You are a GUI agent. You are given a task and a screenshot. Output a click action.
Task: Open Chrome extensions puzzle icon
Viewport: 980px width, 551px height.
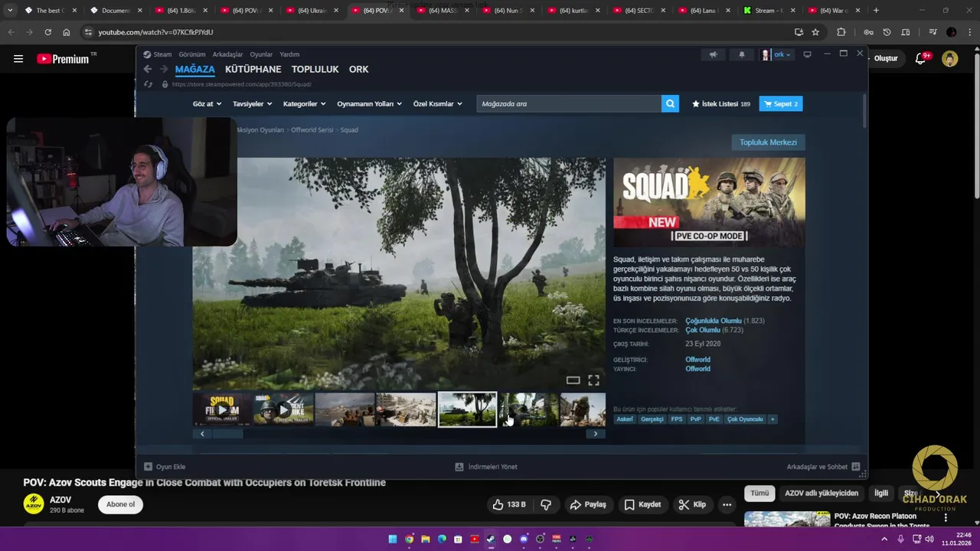pos(841,32)
